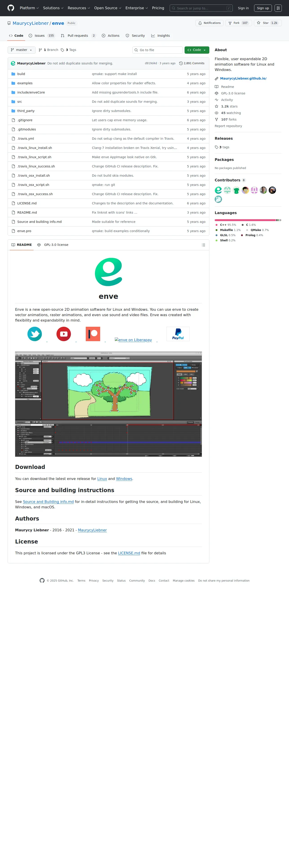
Task: Open the Pricing link
Action: click(x=158, y=8)
